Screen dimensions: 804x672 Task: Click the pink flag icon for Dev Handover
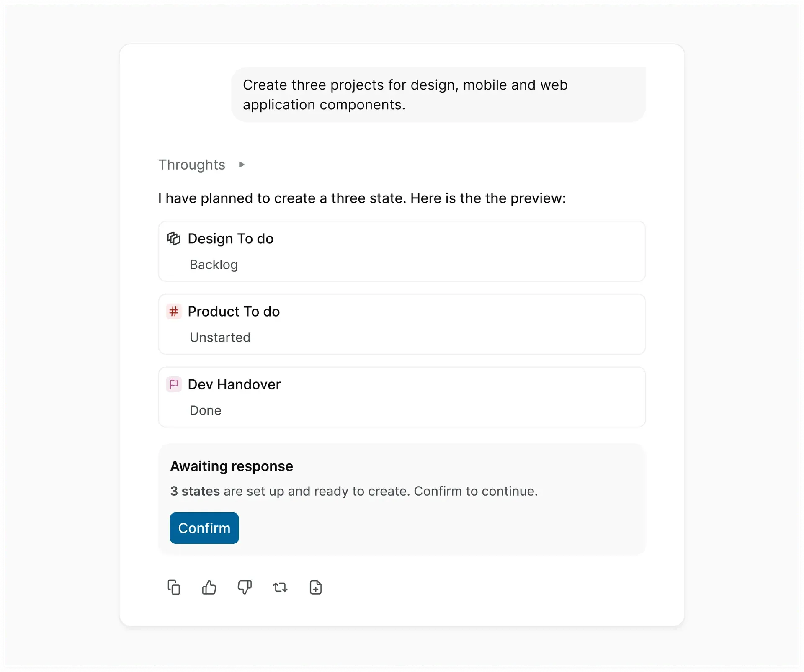click(174, 384)
